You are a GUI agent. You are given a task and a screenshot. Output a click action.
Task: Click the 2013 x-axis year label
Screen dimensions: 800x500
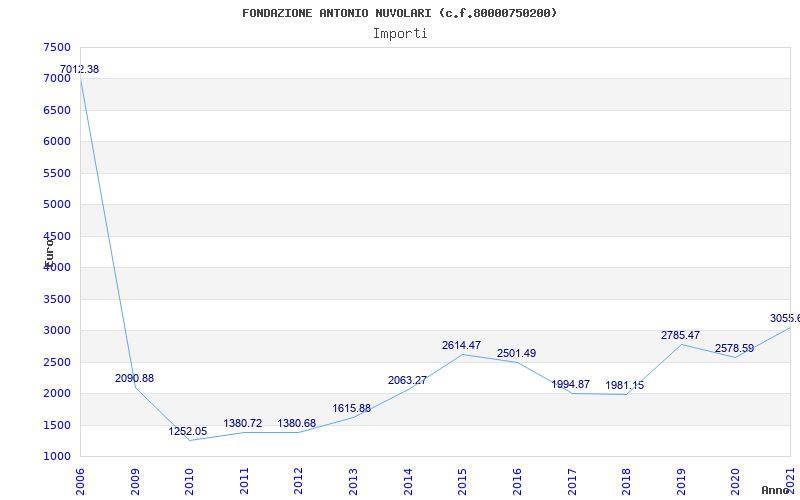coord(353,482)
